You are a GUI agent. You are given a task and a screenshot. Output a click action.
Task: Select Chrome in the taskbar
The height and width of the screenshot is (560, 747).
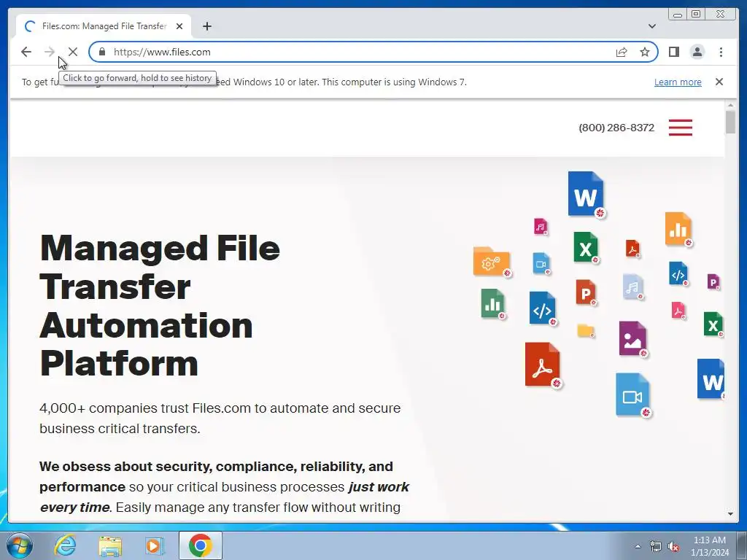[x=200, y=545]
